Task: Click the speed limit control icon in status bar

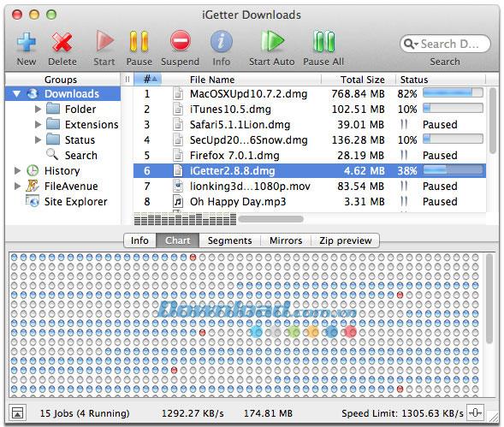Action: [475, 412]
